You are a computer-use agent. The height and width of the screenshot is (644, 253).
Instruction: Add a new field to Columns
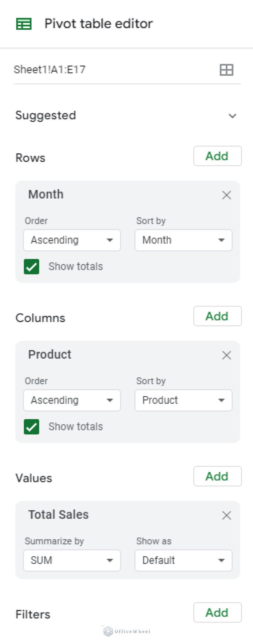click(217, 316)
